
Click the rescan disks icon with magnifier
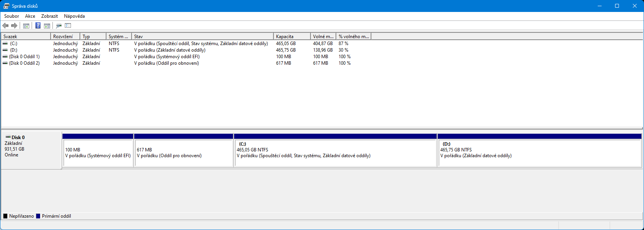click(x=59, y=26)
